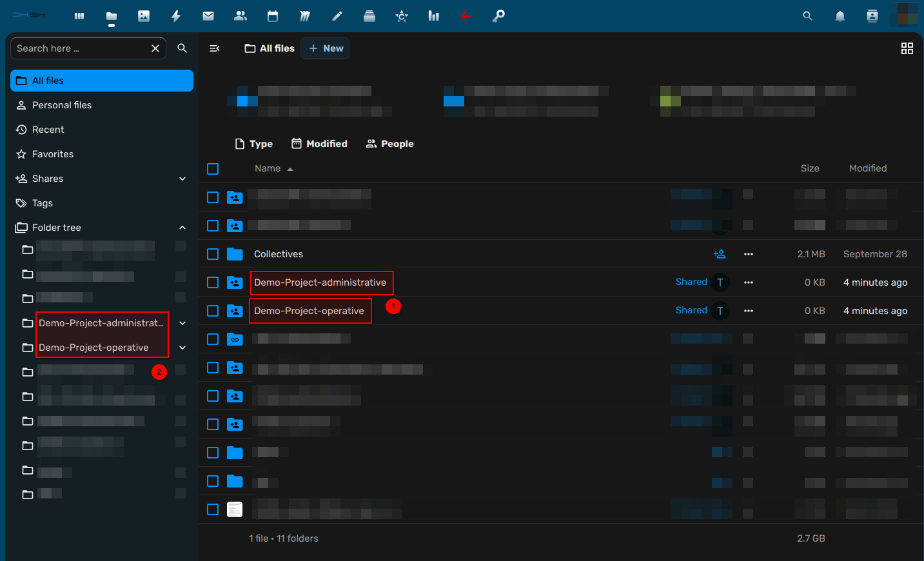Open three-dot menu for Demo-Project-operative
This screenshot has height=561, width=924.
click(748, 311)
